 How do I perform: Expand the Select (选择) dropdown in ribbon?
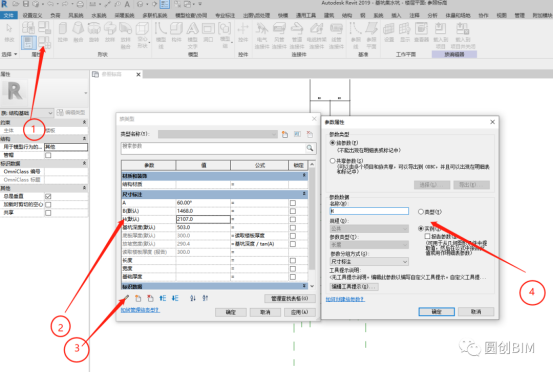(10, 54)
